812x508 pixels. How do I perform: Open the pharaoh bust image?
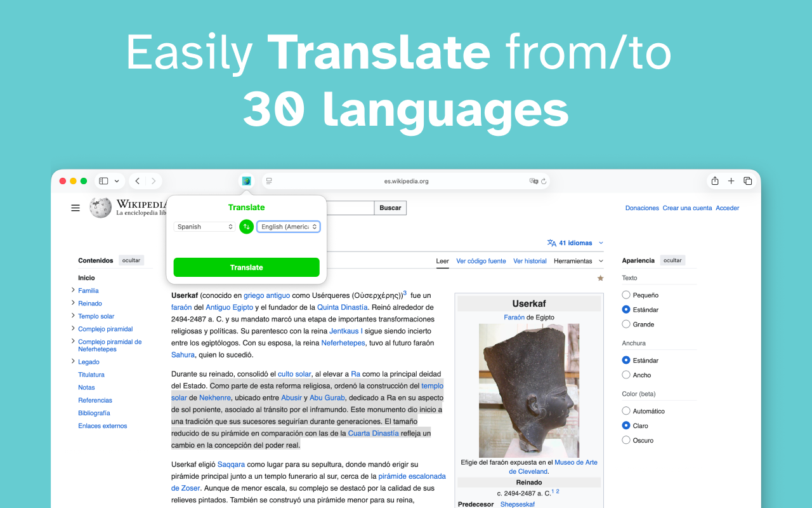(x=529, y=390)
